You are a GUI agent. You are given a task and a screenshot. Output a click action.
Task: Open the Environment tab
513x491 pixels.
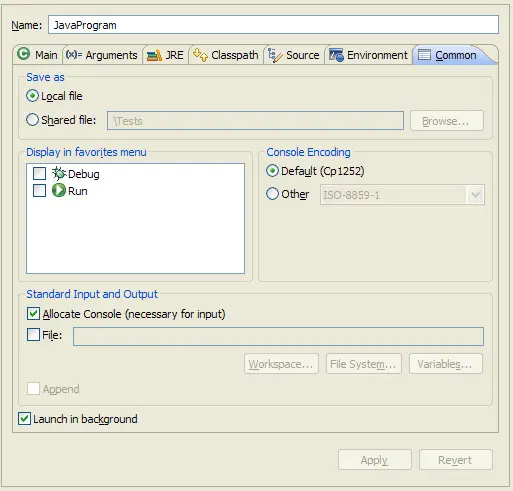pos(368,55)
